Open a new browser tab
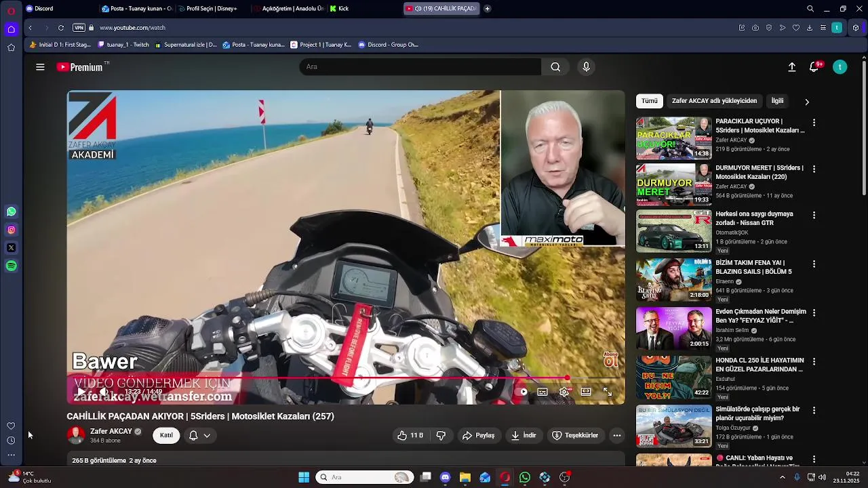The image size is (868, 488). 487,9
